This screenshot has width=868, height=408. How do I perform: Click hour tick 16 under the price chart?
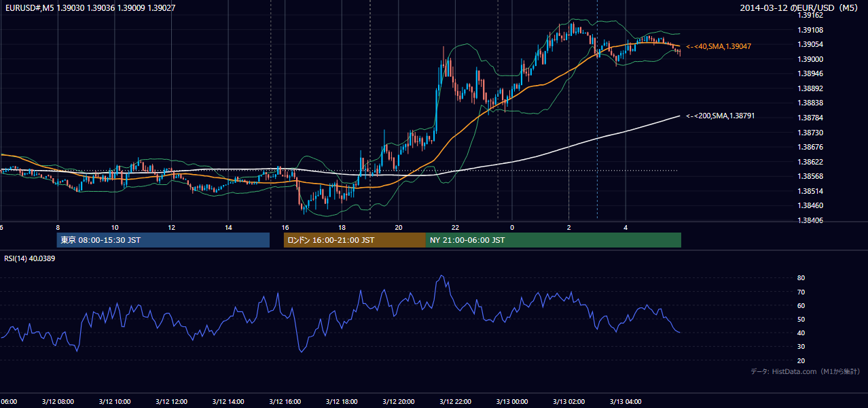click(x=285, y=227)
